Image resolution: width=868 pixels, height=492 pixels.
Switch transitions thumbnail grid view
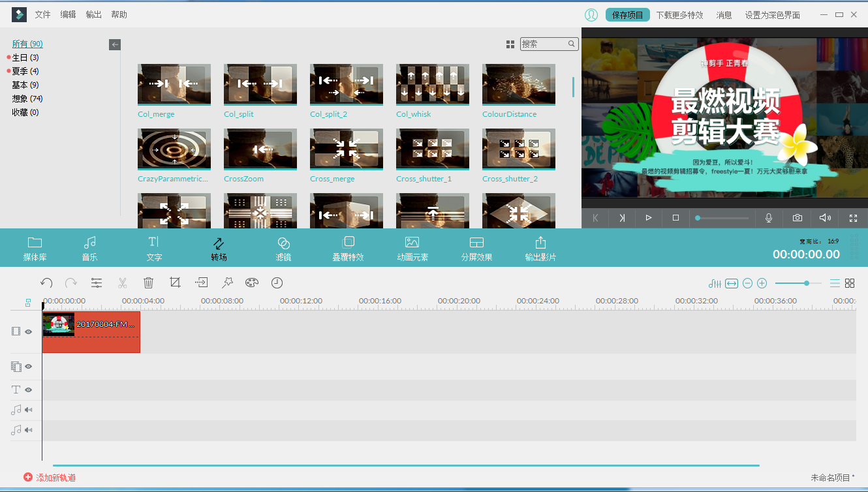[510, 44]
